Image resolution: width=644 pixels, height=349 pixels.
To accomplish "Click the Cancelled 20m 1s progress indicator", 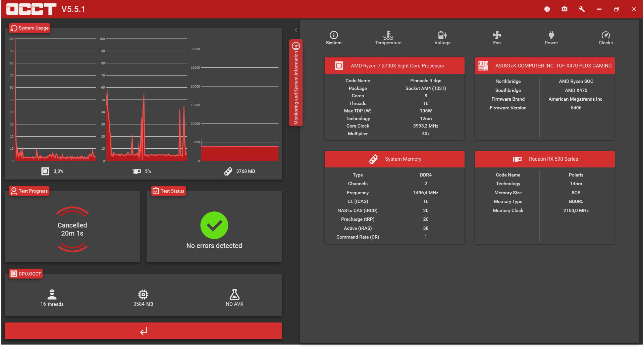I will 72,229.
